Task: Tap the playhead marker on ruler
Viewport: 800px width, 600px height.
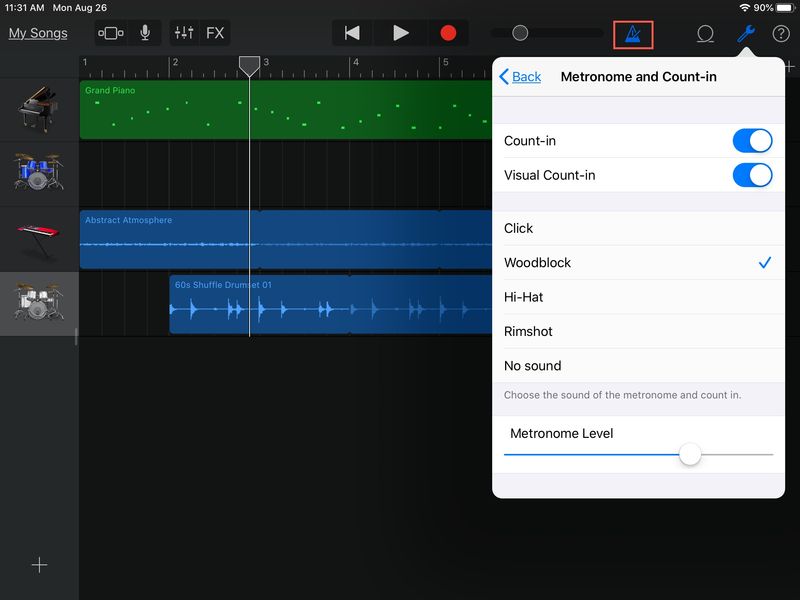Action: [x=249, y=66]
